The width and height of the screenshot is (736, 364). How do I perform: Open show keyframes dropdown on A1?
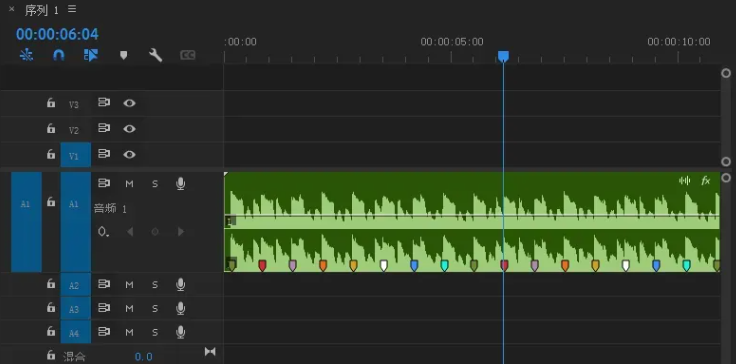(103, 232)
